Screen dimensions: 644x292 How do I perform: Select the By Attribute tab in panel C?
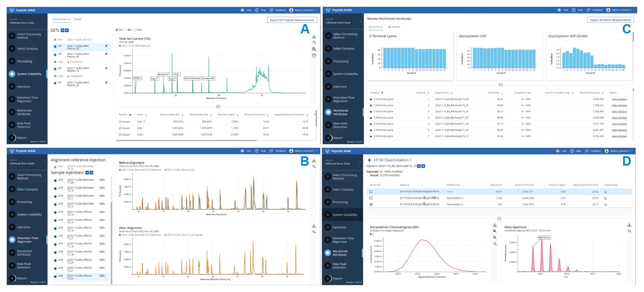375,27
